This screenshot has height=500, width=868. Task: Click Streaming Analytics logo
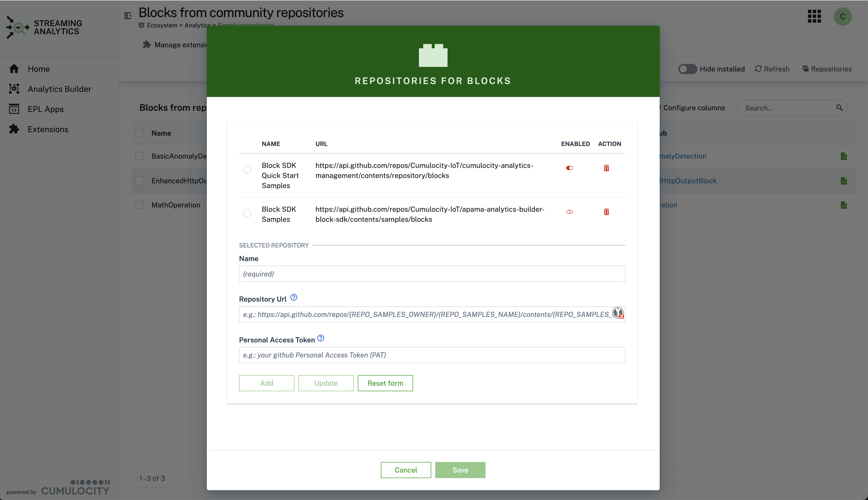[x=44, y=27]
